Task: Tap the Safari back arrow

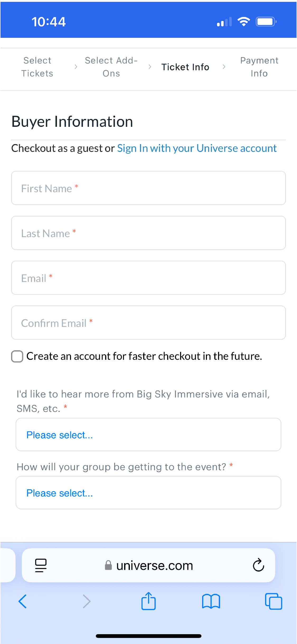Action: tap(23, 601)
